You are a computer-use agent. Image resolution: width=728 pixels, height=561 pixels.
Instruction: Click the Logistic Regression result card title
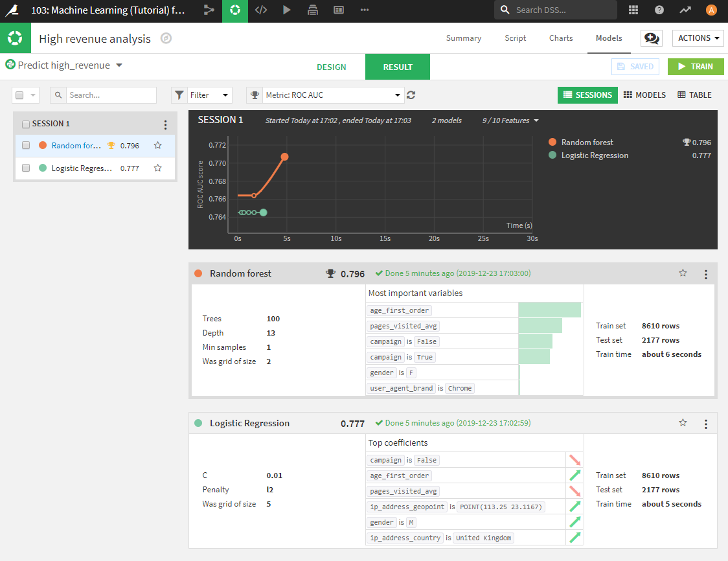point(249,422)
